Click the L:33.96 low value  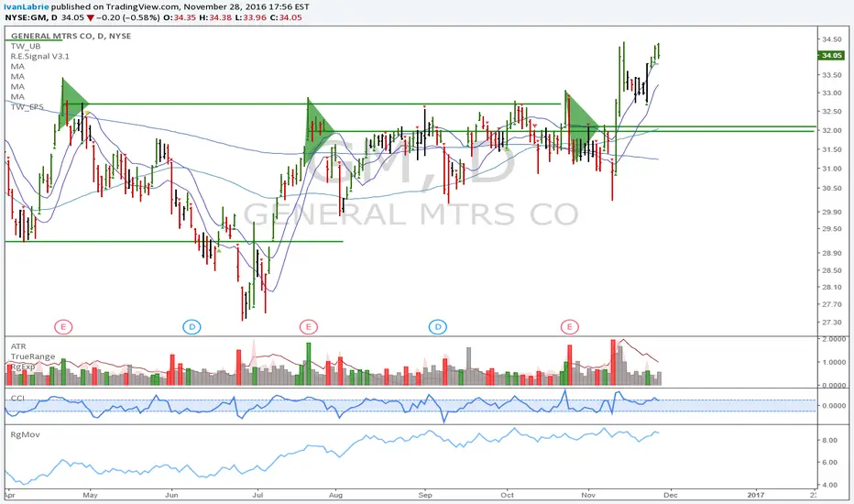[249, 17]
